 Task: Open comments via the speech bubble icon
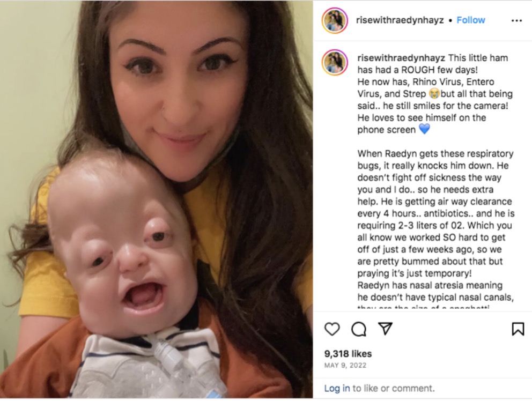(359, 329)
